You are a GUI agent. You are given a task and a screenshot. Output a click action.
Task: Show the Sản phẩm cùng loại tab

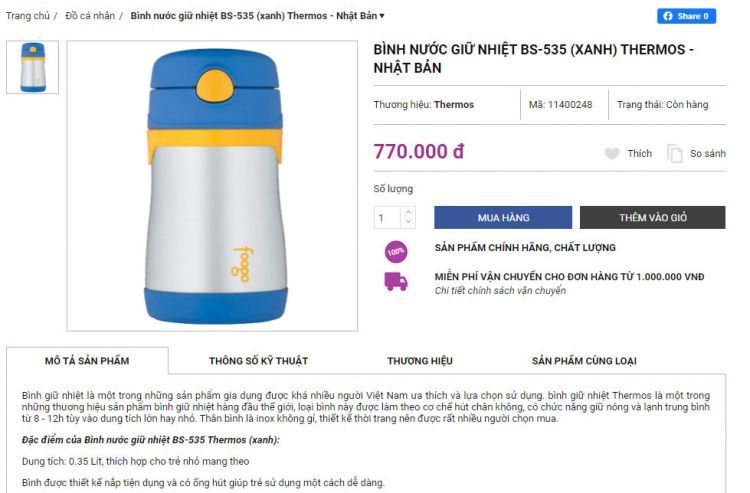[x=584, y=361]
